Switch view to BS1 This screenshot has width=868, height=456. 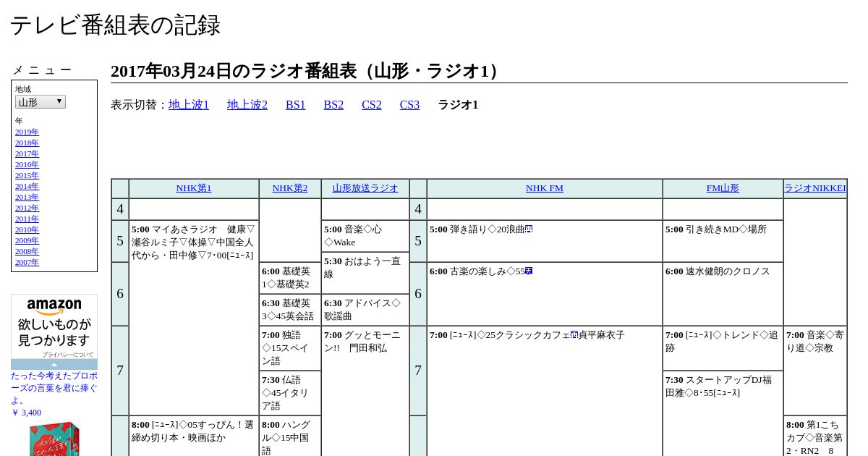(x=296, y=105)
